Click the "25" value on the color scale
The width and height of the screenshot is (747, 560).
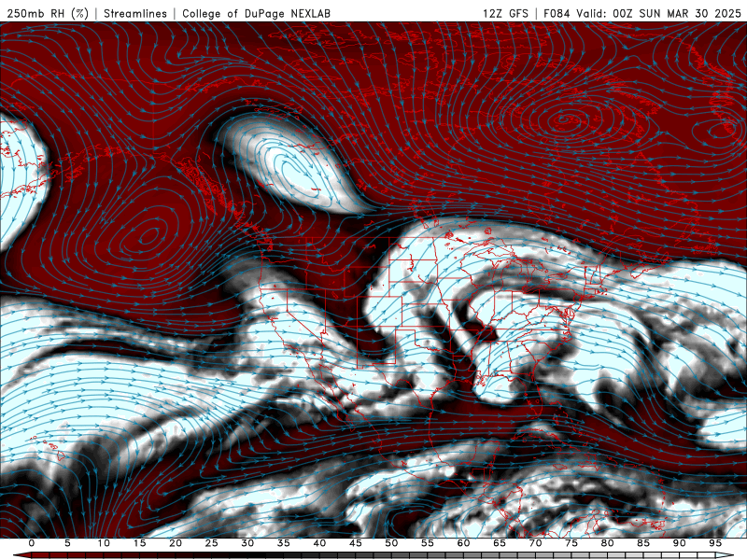point(212,543)
